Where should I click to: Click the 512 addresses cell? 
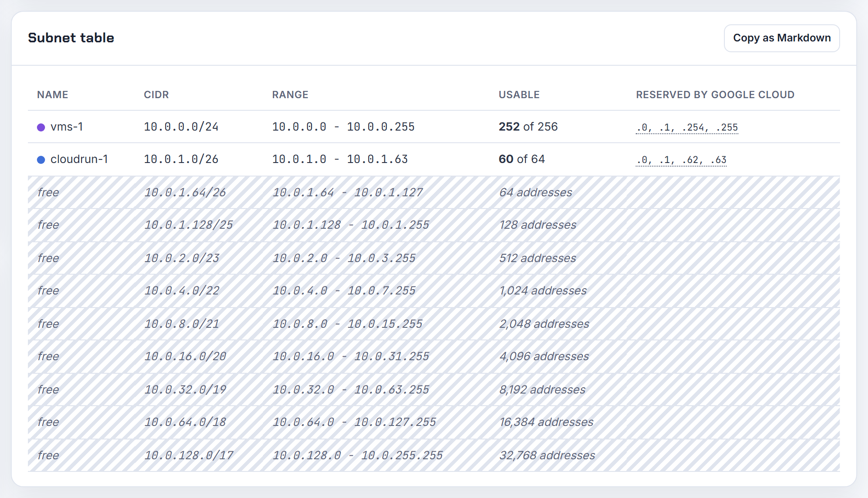538,258
